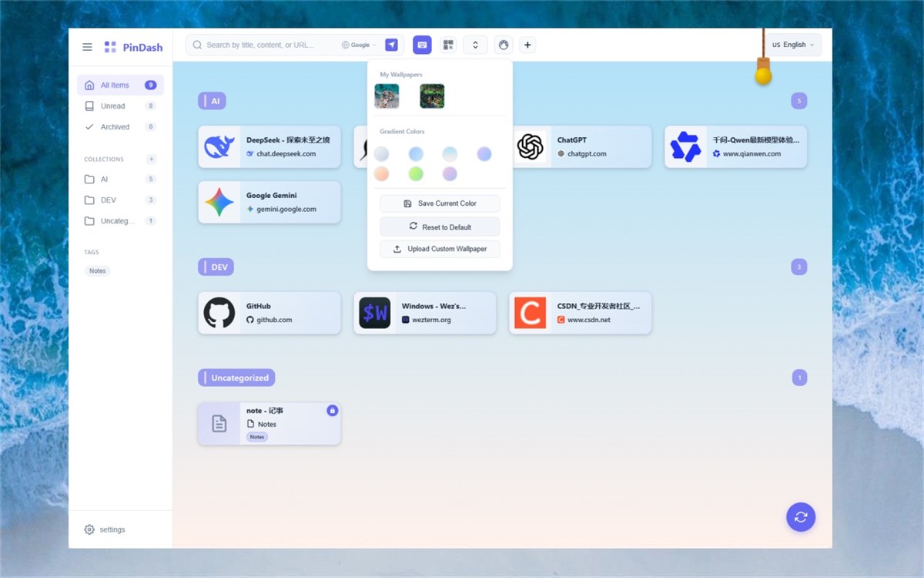Pick the light cyan gradient swatch
The width and height of the screenshot is (924, 578).
tap(450, 154)
